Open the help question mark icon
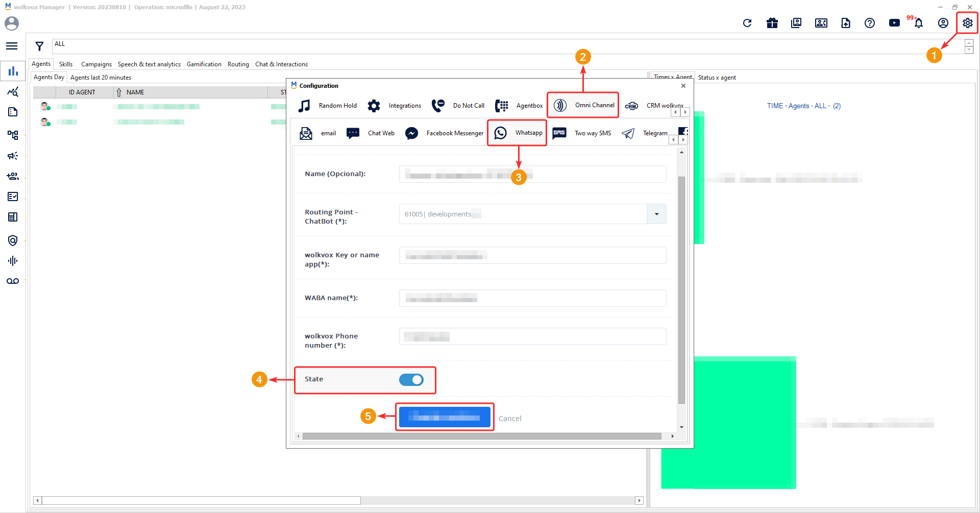 [870, 23]
